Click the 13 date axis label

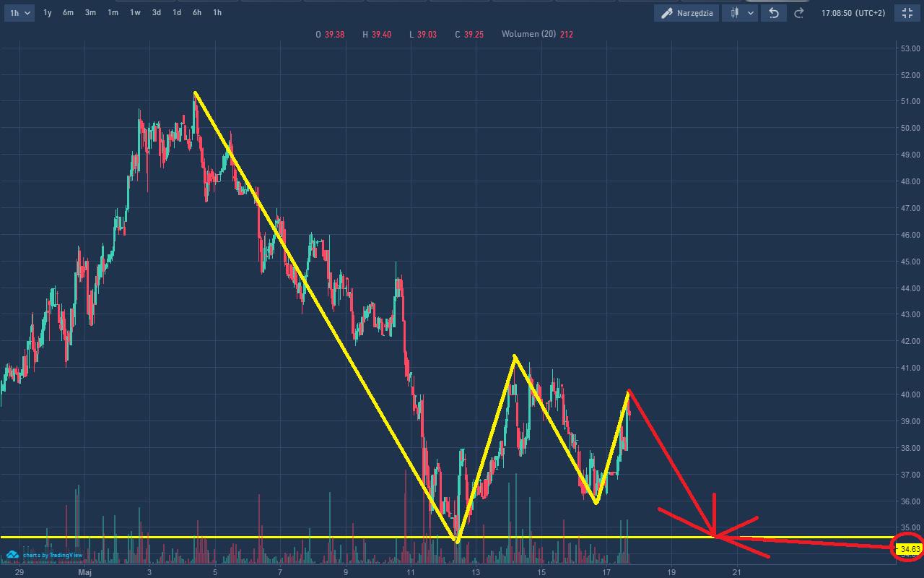tap(476, 572)
